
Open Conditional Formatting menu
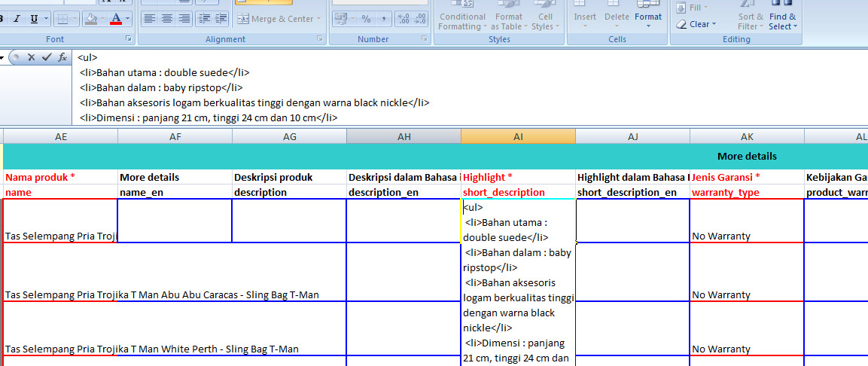[462, 16]
